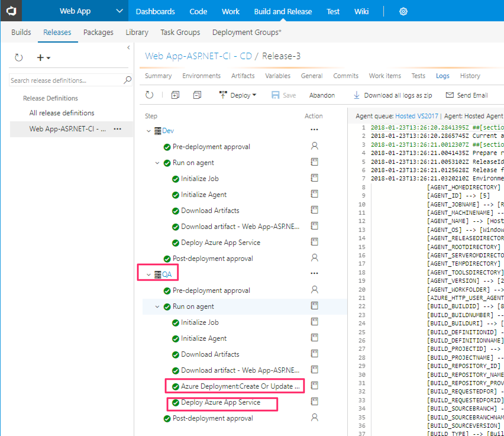This screenshot has width=504, height=436.
Task: View approver for Dev post-deployment approval
Action: pyautogui.click(x=314, y=258)
